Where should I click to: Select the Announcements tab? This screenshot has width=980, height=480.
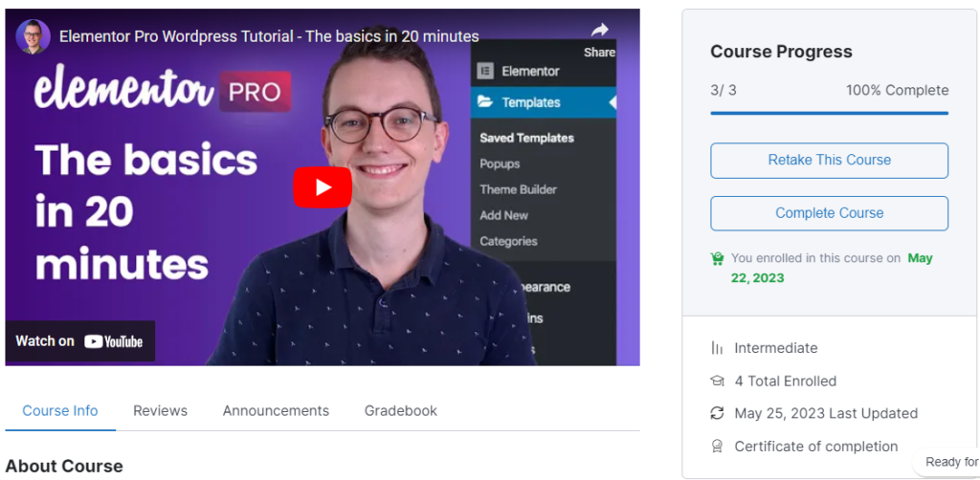tap(276, 410)
